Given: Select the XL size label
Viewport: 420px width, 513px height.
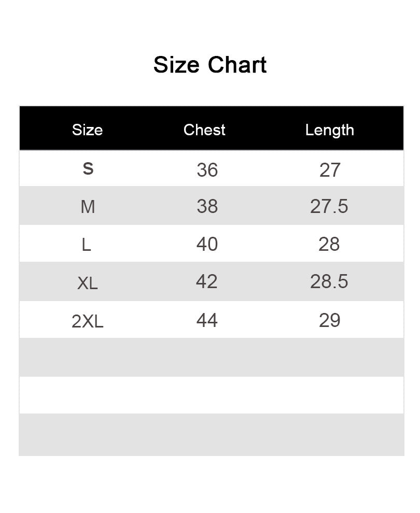Looking at the screenshot, I should coord(87,283).
